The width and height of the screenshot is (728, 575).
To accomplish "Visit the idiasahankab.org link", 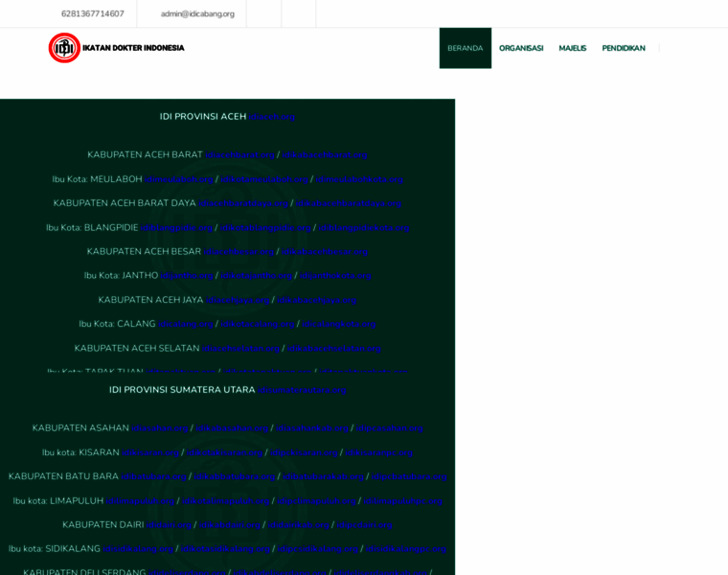I will point(312,428).
